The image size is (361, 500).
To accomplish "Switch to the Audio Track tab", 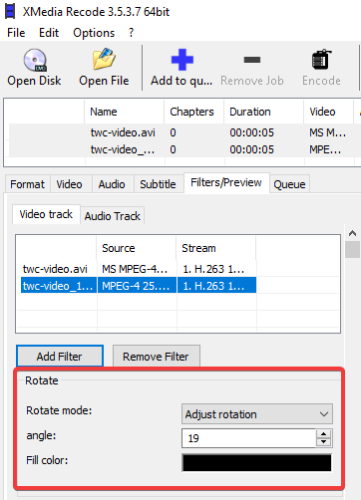I will click(x=112, y=216).
